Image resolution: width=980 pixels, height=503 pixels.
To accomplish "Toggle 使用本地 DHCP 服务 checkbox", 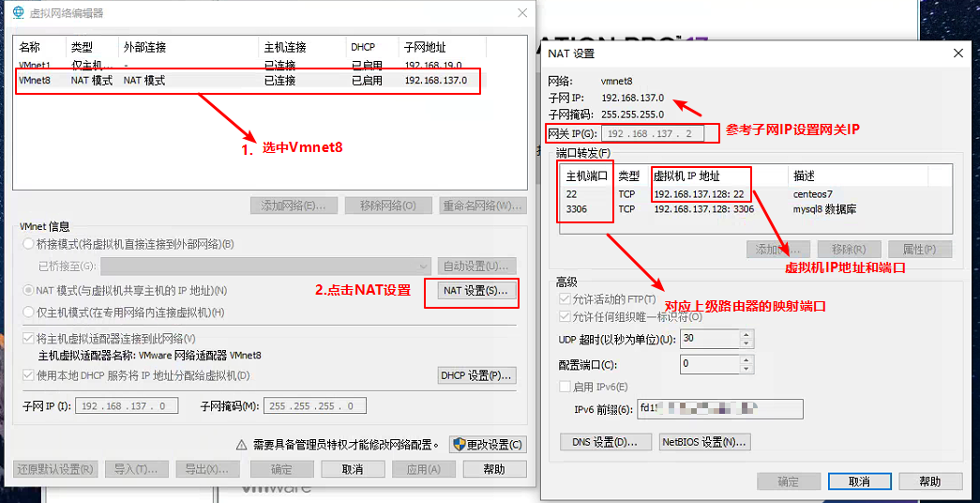I will 28,376.
